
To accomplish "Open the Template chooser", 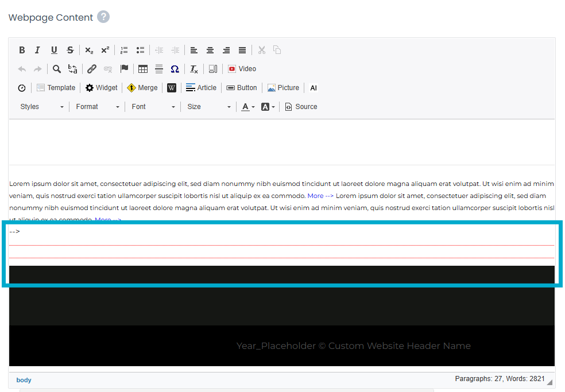I will click(x=56, y=88).
